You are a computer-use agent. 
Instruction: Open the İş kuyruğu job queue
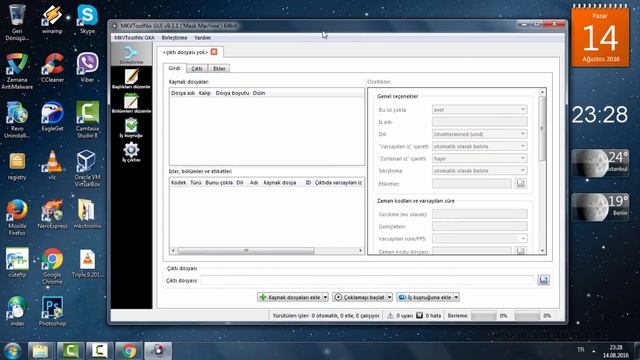click(131, 127)
